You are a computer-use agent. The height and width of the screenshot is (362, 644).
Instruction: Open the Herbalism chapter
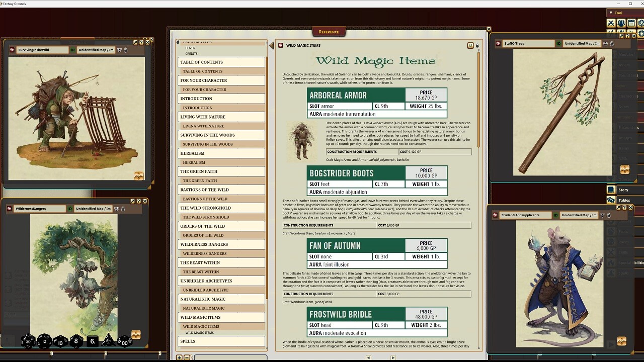pos(221,153)
